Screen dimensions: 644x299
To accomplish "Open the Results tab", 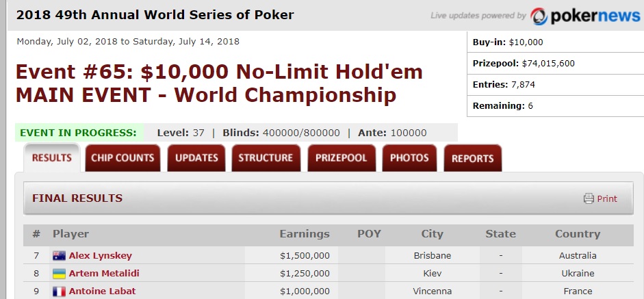I will [52, 158].
